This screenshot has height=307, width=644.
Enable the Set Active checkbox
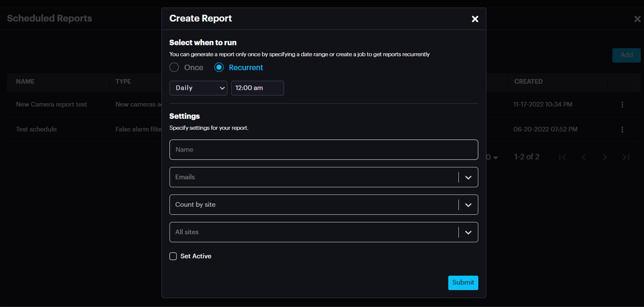(x=173, y=256)
